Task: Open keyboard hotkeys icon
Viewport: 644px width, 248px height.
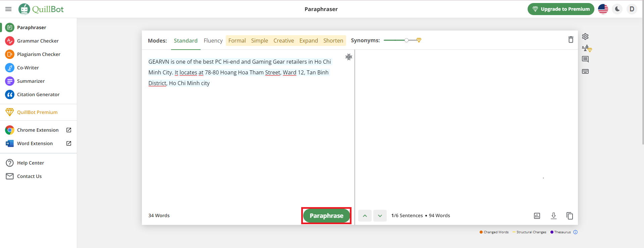Action: pyautogui.click(x=585, y=71)
